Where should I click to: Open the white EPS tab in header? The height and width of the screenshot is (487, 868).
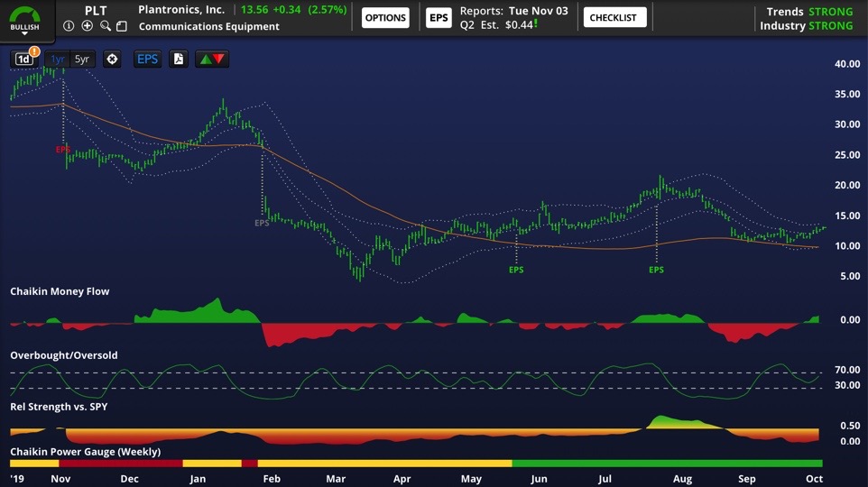tap(439, 18)
